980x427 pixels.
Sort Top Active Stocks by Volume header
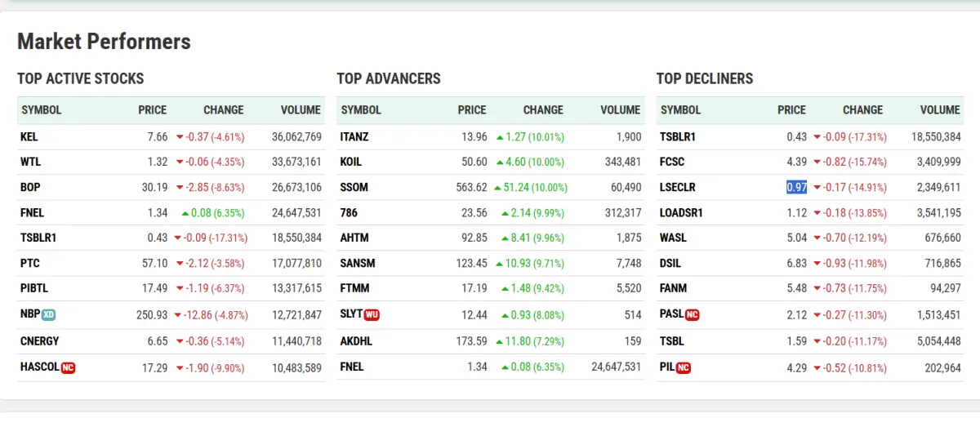[x=301, y=110]
